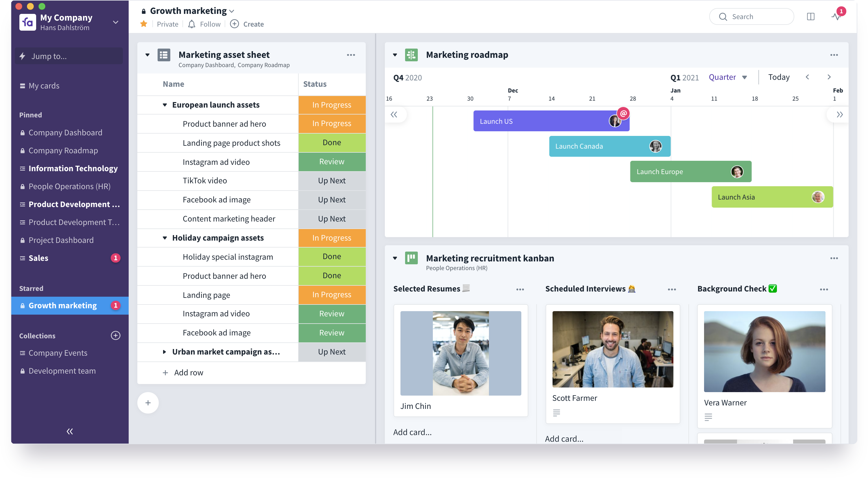Click the Today button on roadmap
The width and height of the screenshot is (868, 478).
coord(778,77)
